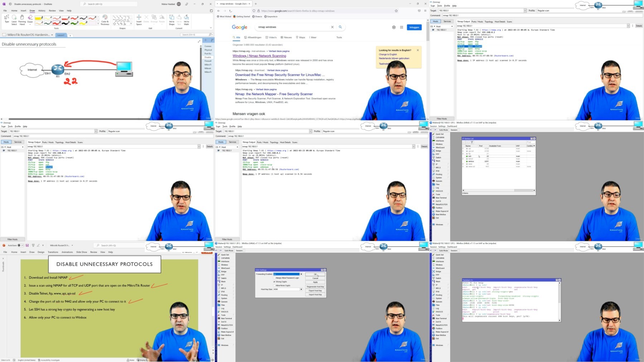Toggle Safe Mode in the SSH Settings WinBox frame
The height and width of the screenshot is (362, 644).
(x=229, y=251)
